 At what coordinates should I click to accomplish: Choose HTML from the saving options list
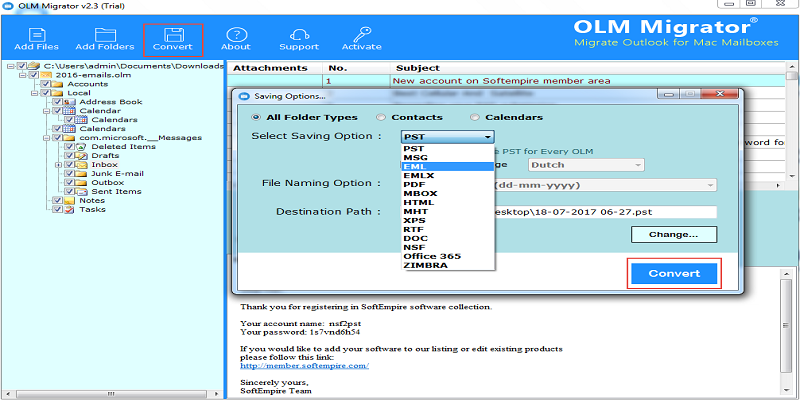(448, 203)
